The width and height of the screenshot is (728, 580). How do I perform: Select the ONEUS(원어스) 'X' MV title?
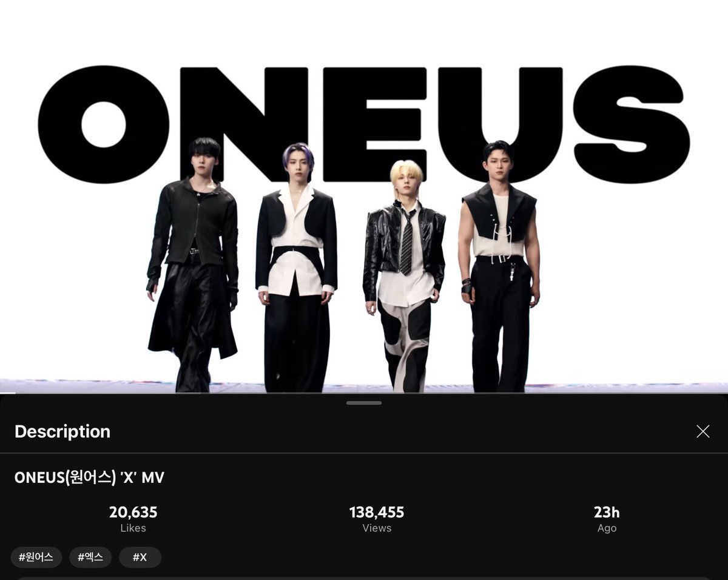(89, 477)
